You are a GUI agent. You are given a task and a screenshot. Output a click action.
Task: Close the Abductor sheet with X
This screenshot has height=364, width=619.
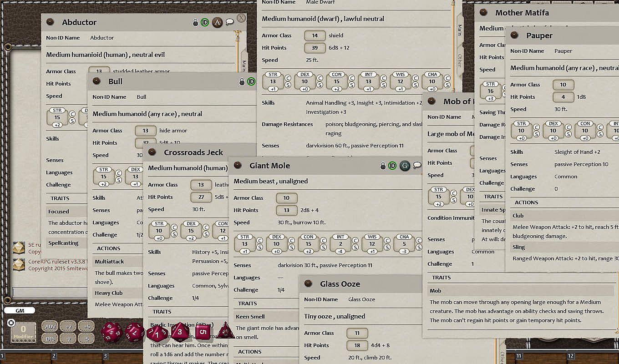point(241,18)
